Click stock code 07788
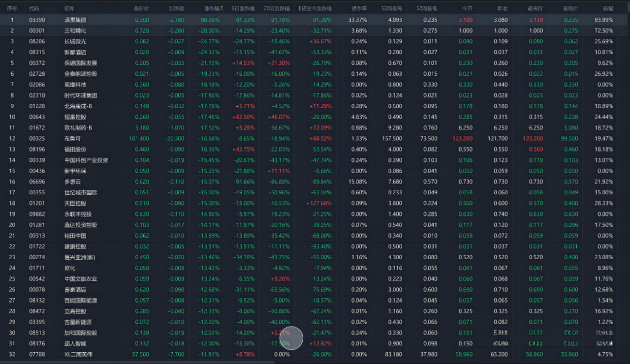This screenshot has height=364, width=630. click(x=37, y=354)
